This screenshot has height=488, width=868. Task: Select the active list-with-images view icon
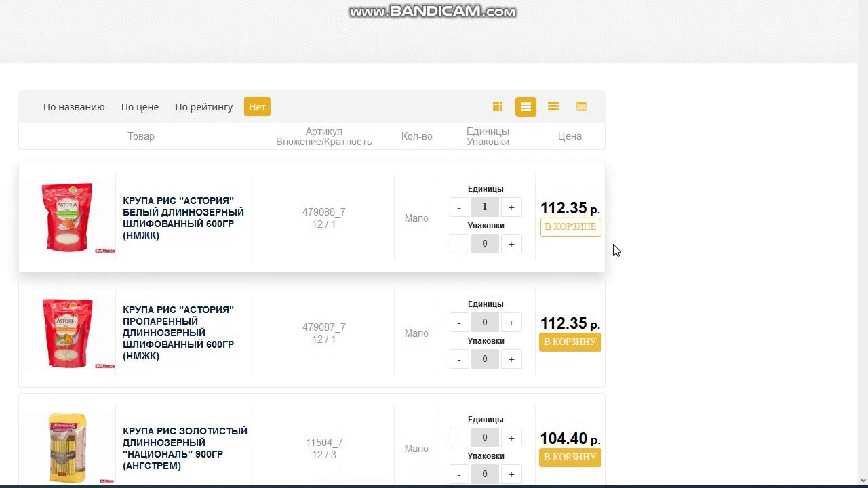click(x=526, y=106)
